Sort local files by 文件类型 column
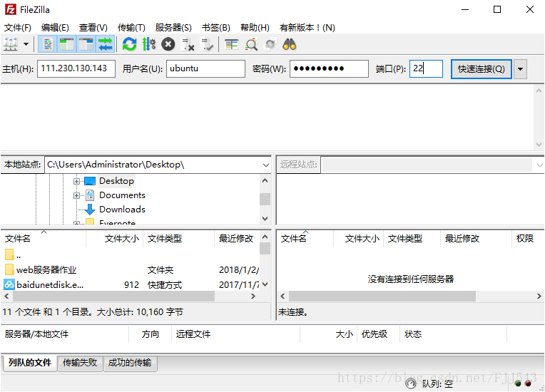The height and width of the screenshot is (392, 545). point(178,239)
